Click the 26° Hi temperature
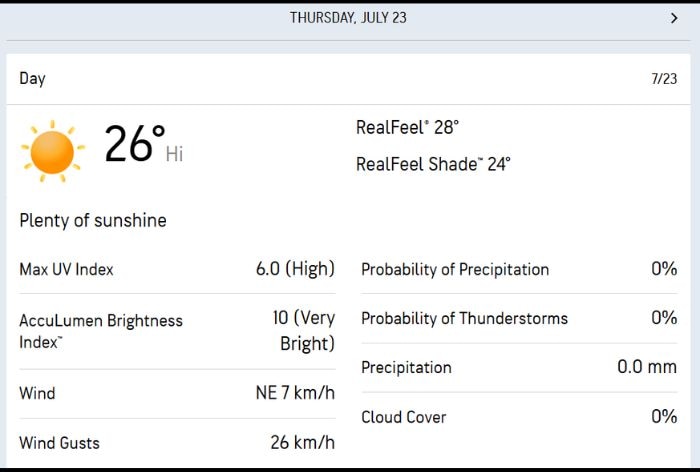Image resolution: width=700 pixels, height=472 pixels. coord(144,144)
